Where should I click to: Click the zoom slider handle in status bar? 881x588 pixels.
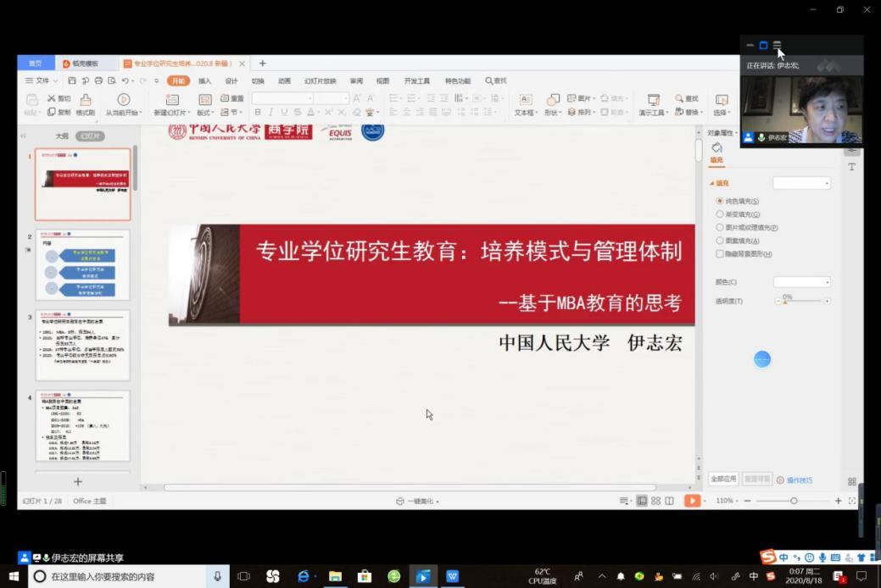pyautogui.click(x=794, y=501)
